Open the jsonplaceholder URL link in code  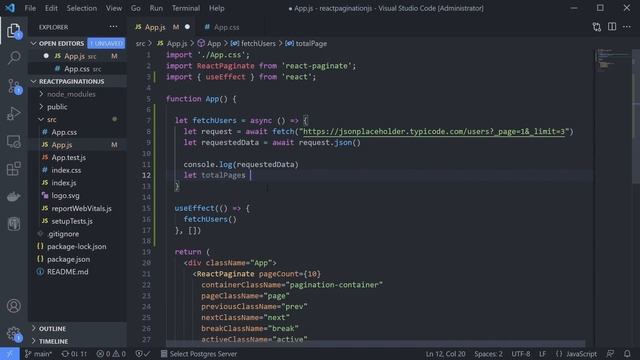[434, 131]
